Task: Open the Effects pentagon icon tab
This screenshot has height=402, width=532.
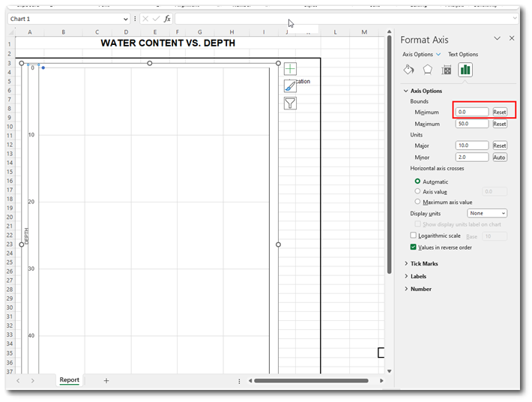Action: pos(427,70)
